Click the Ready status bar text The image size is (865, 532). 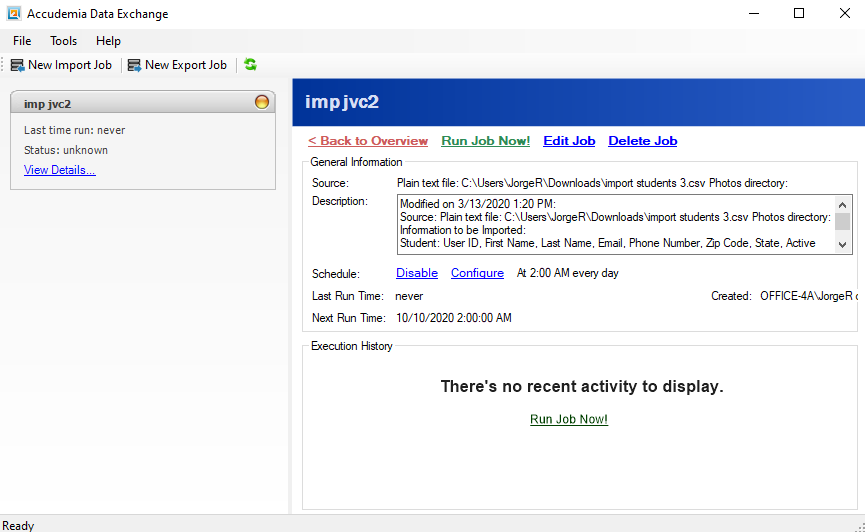18,525
